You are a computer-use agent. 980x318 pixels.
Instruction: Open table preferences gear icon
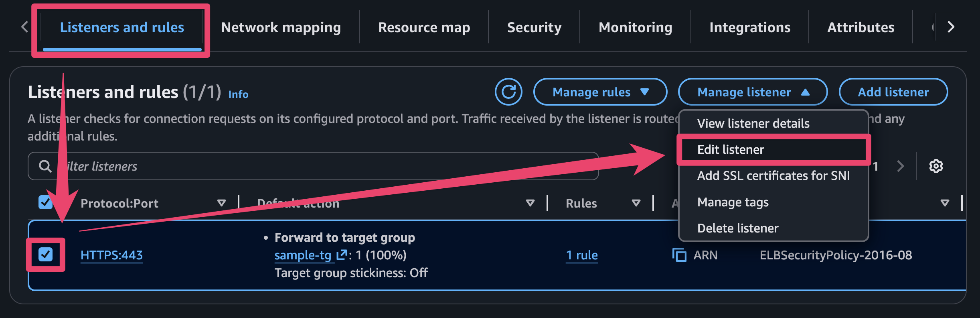(x=936, y=166)
